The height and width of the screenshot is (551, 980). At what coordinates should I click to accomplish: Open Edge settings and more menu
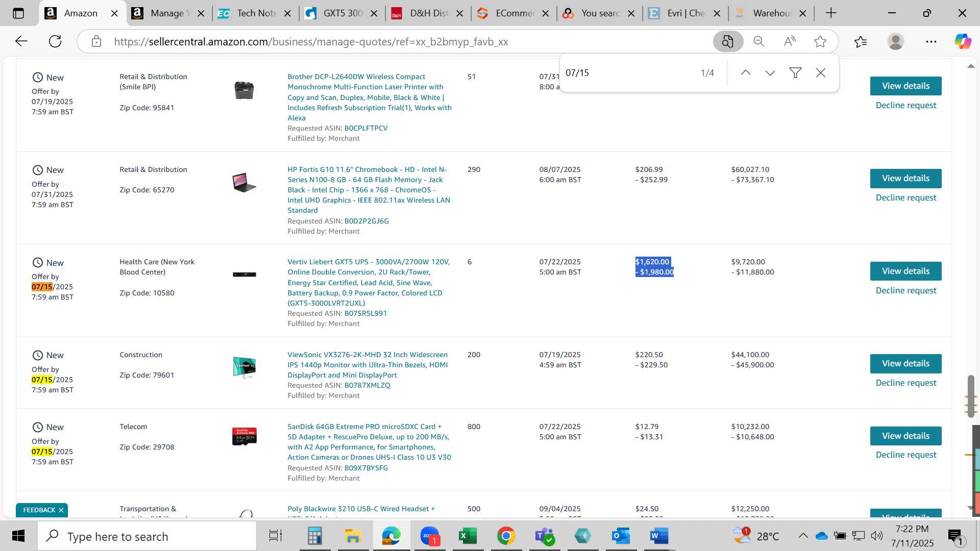click(931, 41)
